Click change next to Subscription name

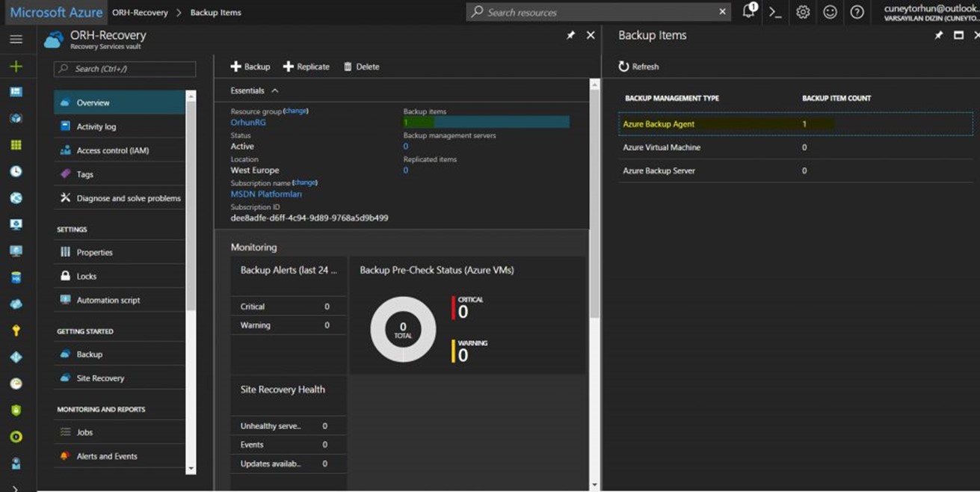point(305,182)
